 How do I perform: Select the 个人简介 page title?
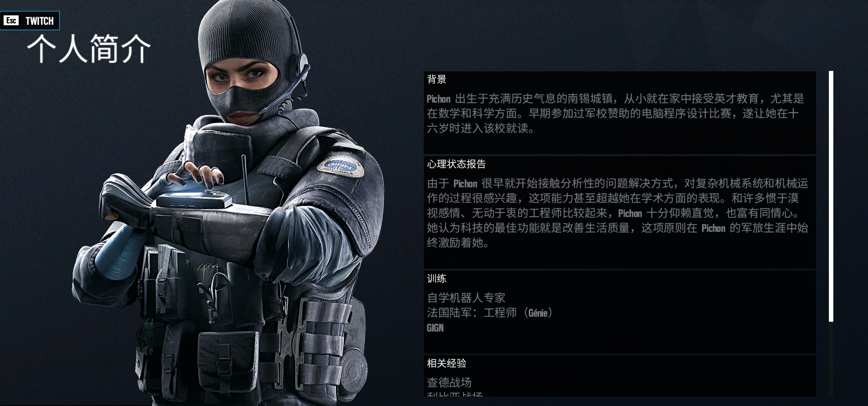pos(89,49)
